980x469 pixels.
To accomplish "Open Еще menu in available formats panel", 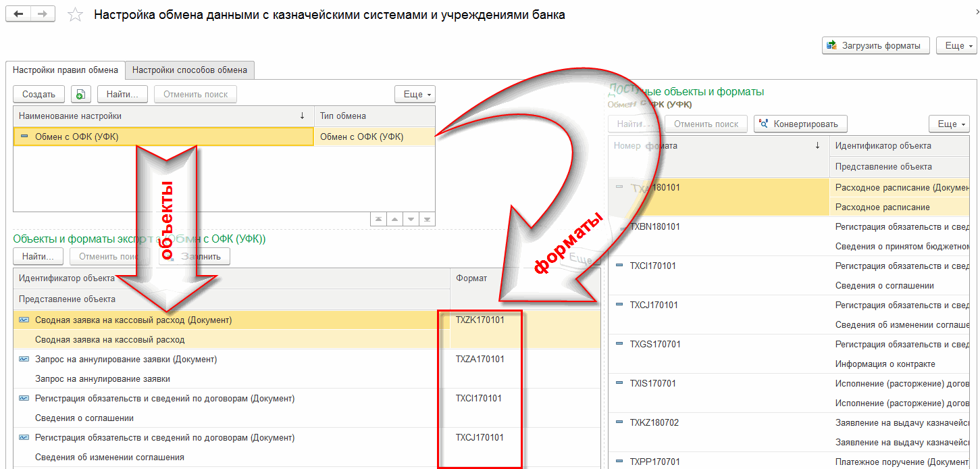I will click(x=949, y=124).
